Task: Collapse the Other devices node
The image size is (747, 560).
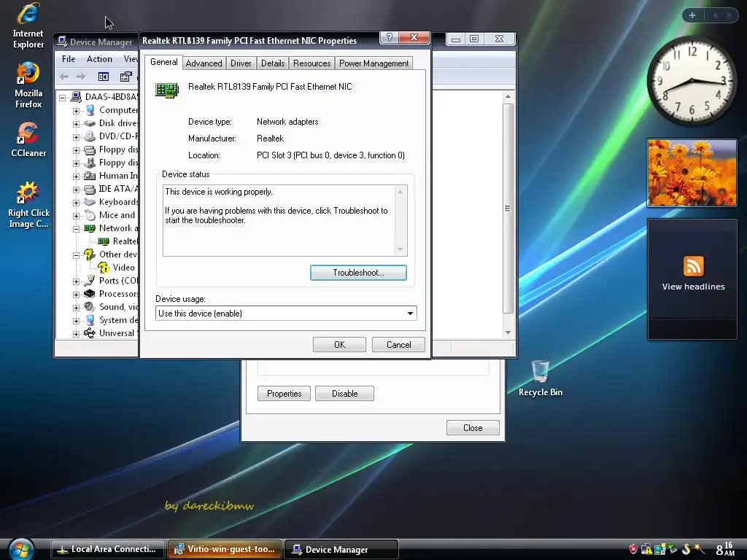Action: coord(76,255)
